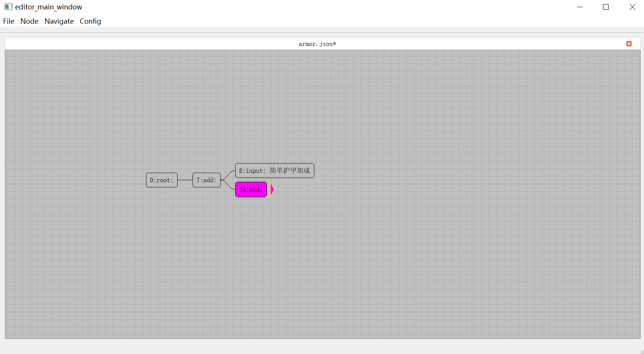Click the editor_main_window title bar text

[49, 7]
